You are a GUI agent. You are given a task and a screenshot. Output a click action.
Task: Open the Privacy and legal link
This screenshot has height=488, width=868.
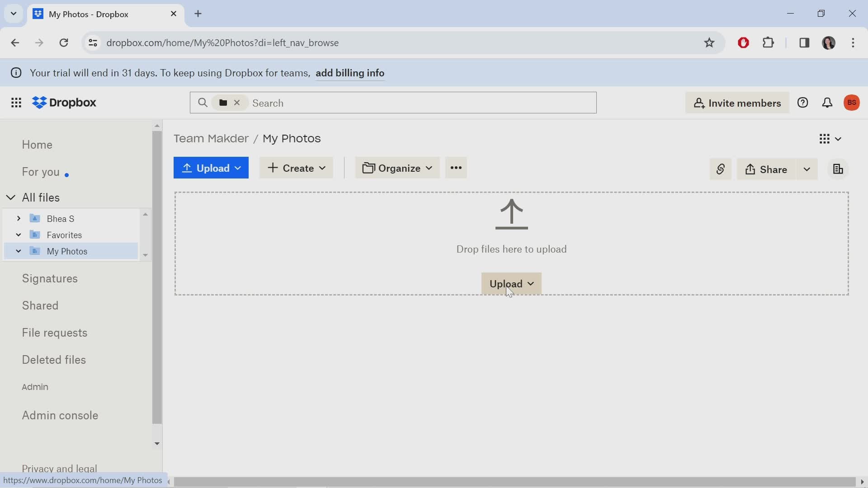[59, 469]
